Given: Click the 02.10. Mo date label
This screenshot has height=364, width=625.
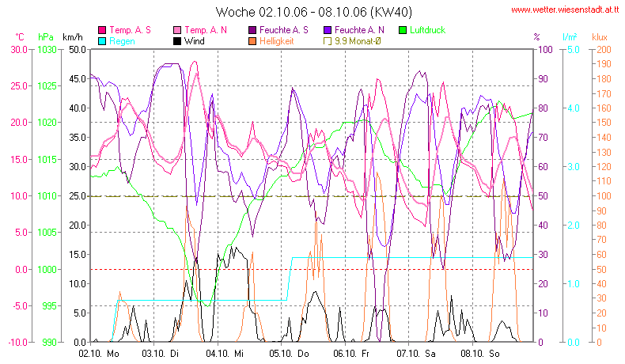Looking at the screenshot, I should click(99, 354).
